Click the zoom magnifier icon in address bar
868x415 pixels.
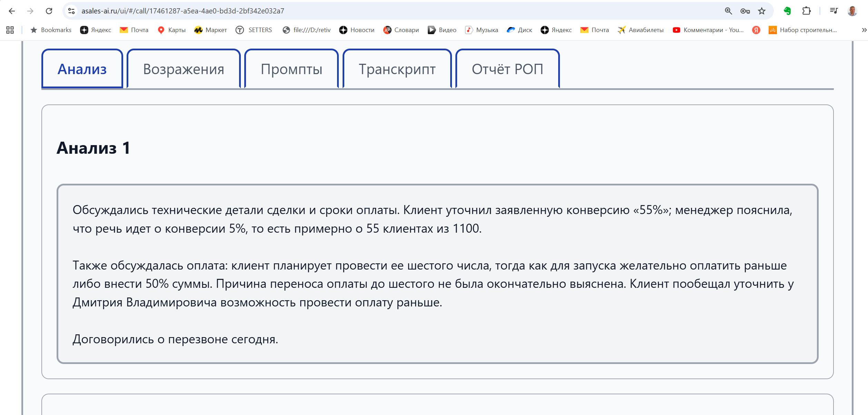coord(728,11)
